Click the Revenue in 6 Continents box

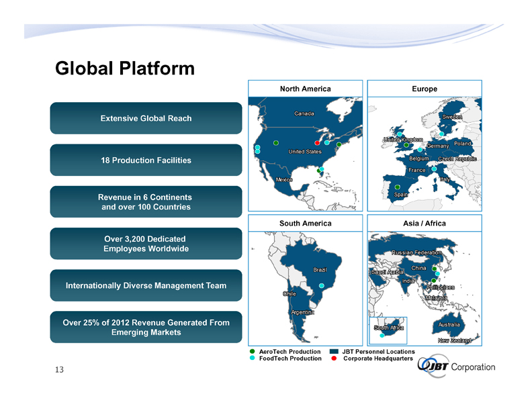click(x=146, y=202)
